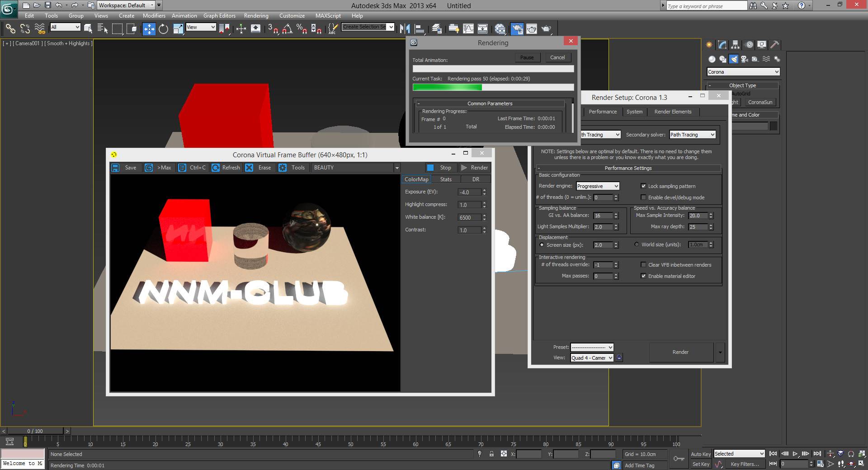Open Select by Name list
The image size is (868, 470).
click(103, 29)
